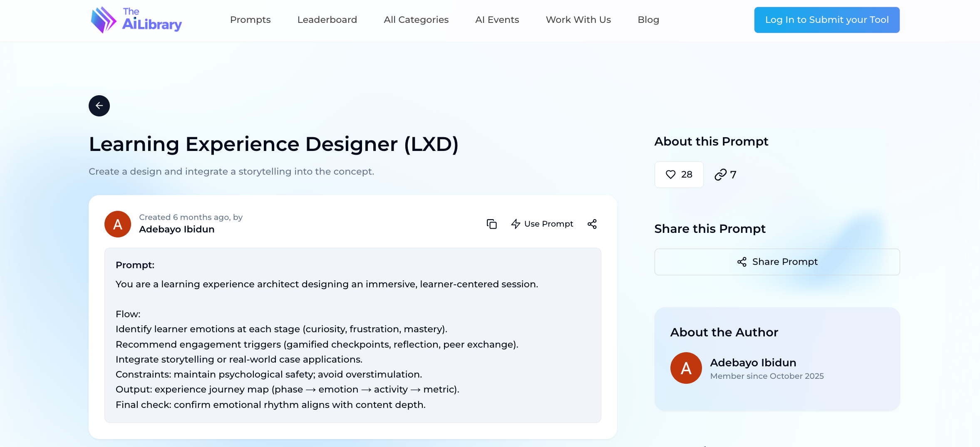The image size is (980, 447).
Task: Click the 'Share this Prompt' heading
Action: point(710,229)
